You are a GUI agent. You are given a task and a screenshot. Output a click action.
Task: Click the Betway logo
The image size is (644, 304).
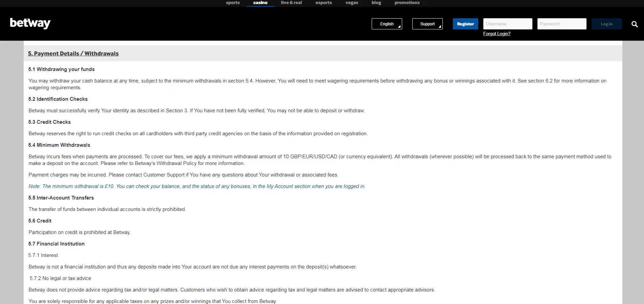(30, 23)
